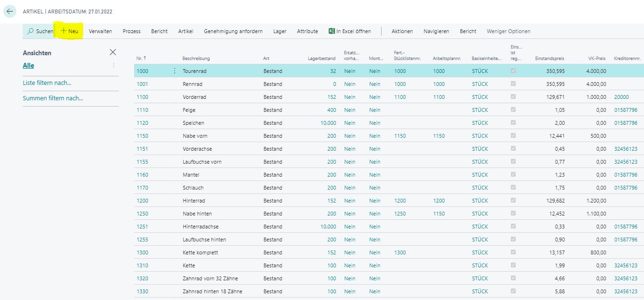This screenshot has width=644, height=300.
Task: Toggle the checkbox in the Felge row
Action: click(513, 110)
